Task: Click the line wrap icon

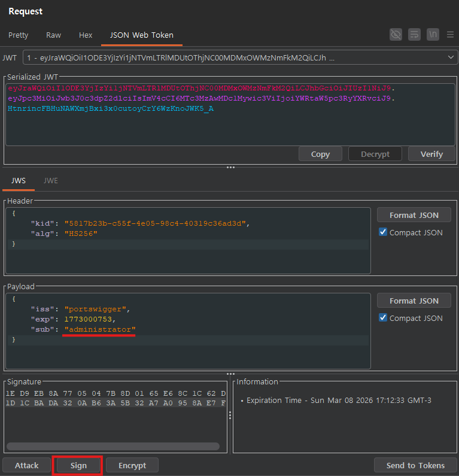Action: pos(414,35)
